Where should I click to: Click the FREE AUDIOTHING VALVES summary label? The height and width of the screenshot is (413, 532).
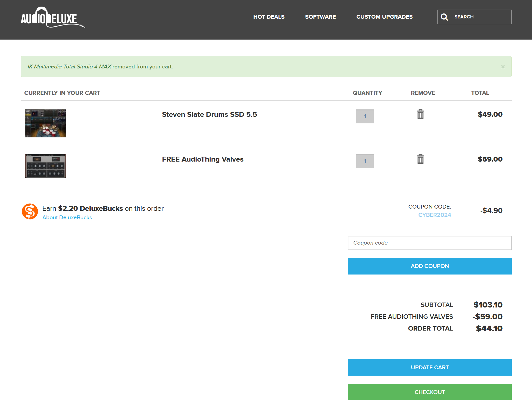[x=412, y=317]
